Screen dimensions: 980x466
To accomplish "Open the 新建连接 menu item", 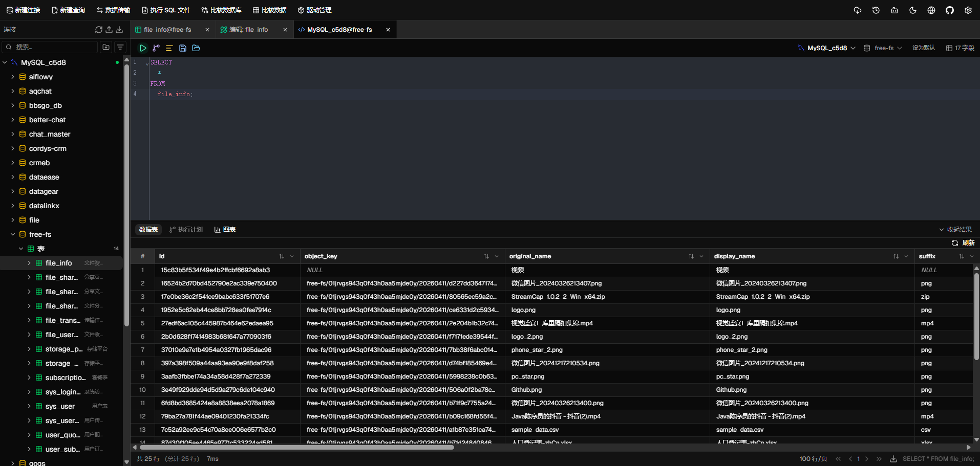I will [23, 10].
